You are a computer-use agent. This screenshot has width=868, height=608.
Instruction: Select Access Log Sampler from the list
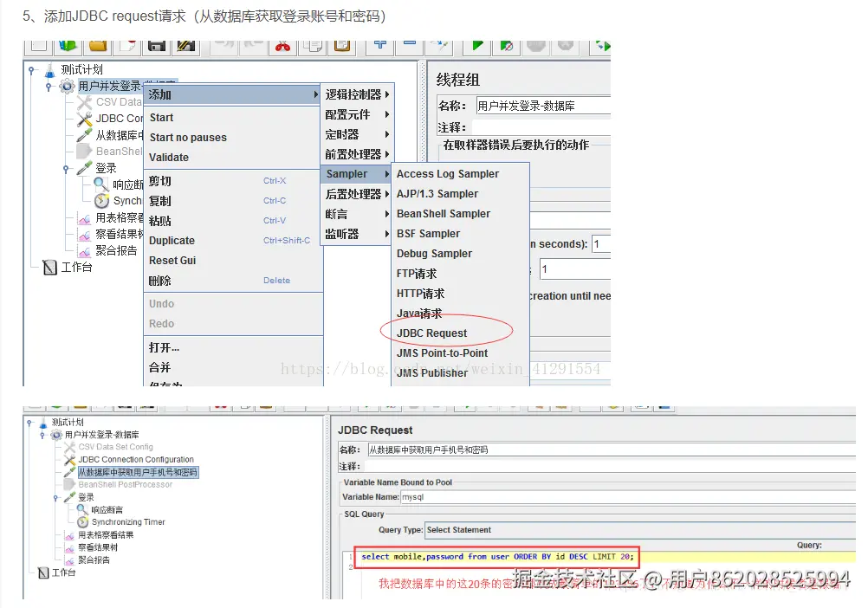point(459,174)
